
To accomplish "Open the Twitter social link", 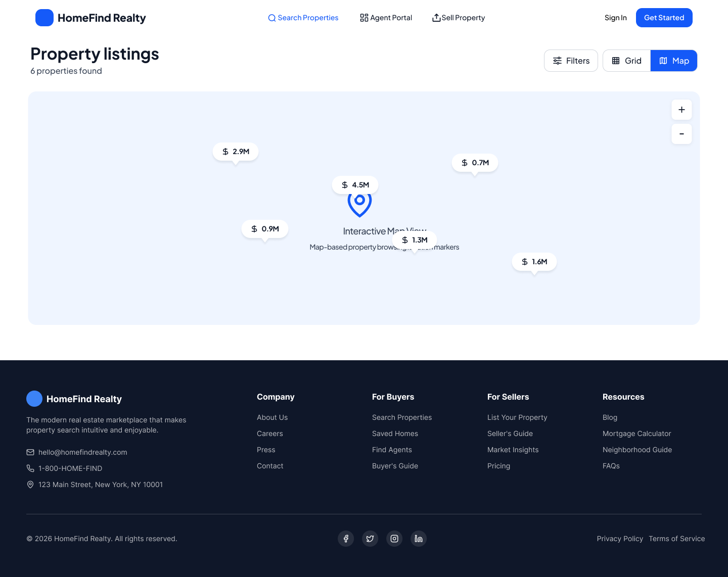I will [x=370, y=539].
